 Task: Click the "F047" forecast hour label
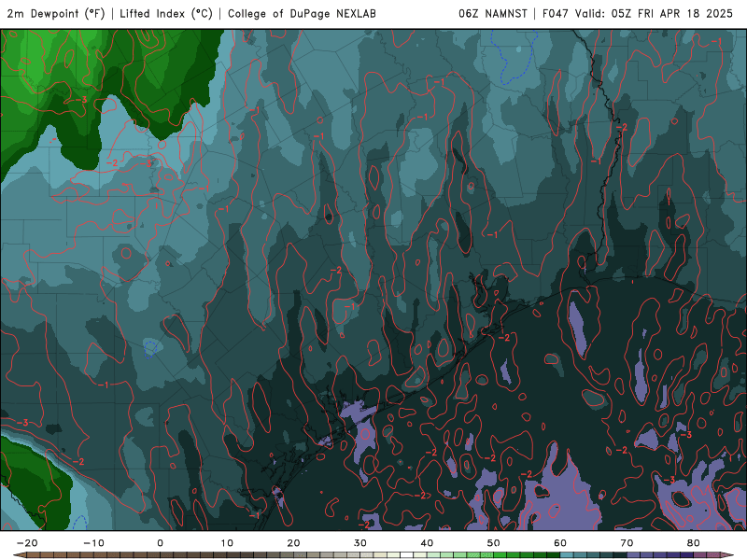(556, 13)
